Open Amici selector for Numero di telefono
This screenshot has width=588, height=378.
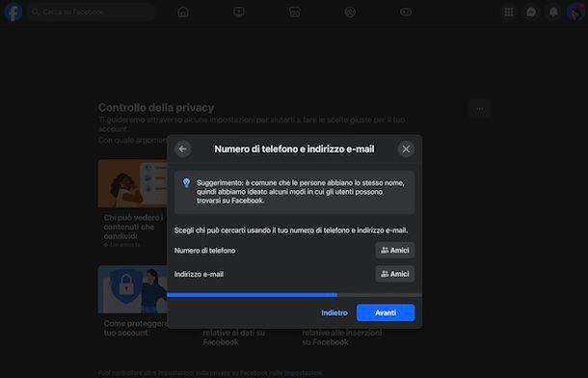[x=395, y=250]
